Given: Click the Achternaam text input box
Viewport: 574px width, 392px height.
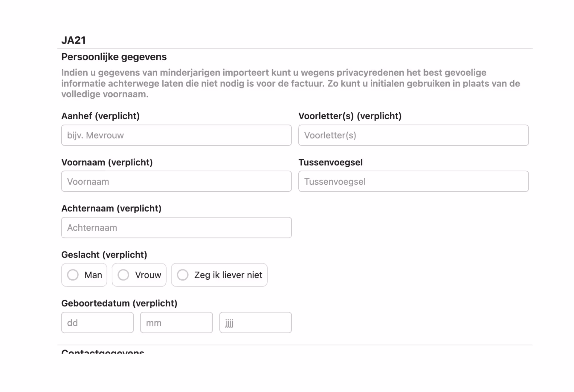Looking at the screenshot, I should (x=176, y=228).
